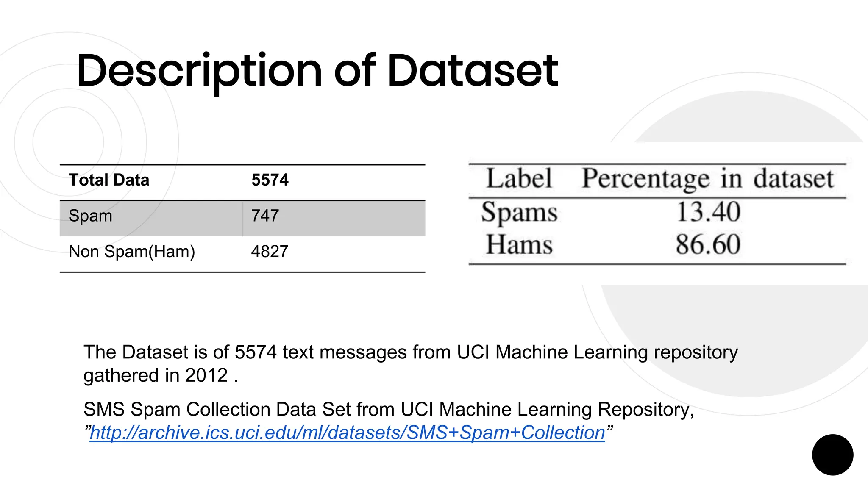Click the paragraph about 5574 text messages

point(410,363)
